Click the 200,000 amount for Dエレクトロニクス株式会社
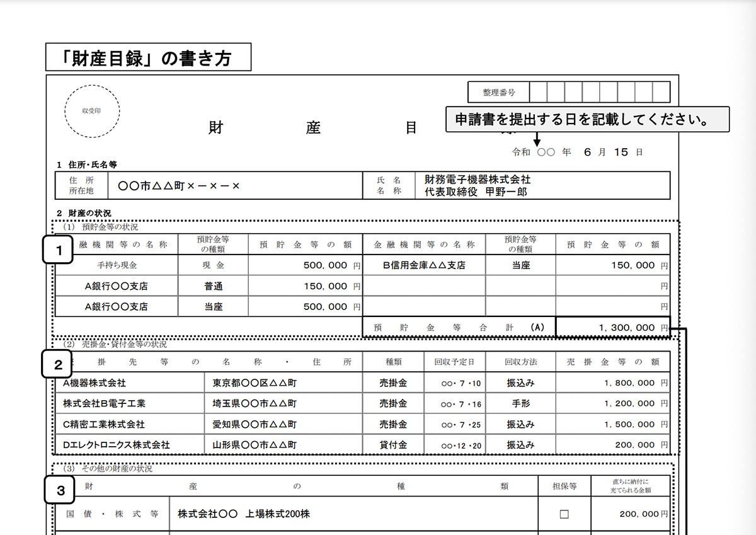The width and height of the screenshot is (756, 535). point(635,445)
